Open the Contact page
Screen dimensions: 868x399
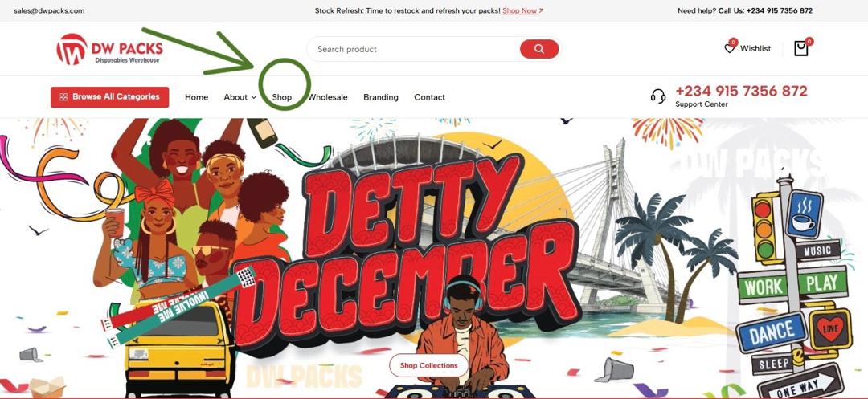click(x=429, y=97)
